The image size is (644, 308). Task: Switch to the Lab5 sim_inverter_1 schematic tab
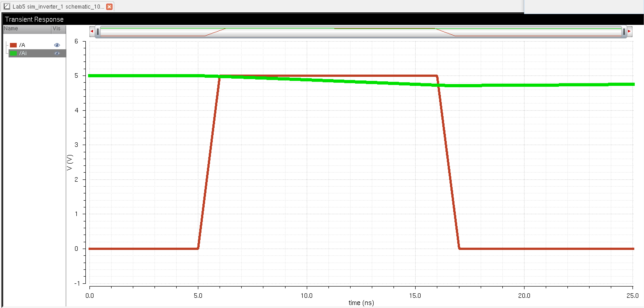click(58, 7)
